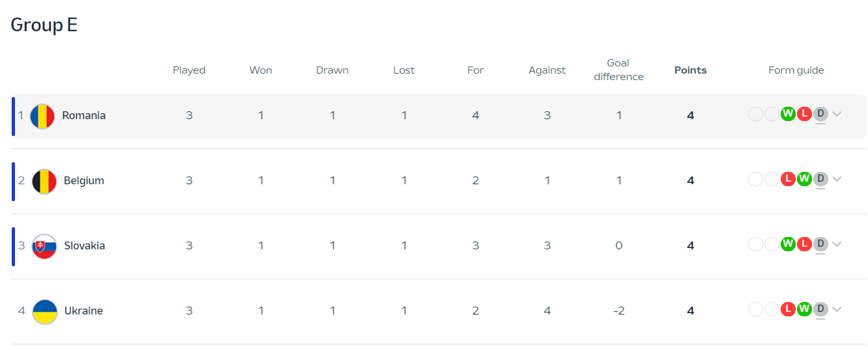Select Slovakia's green W form badge

[788, 244]
